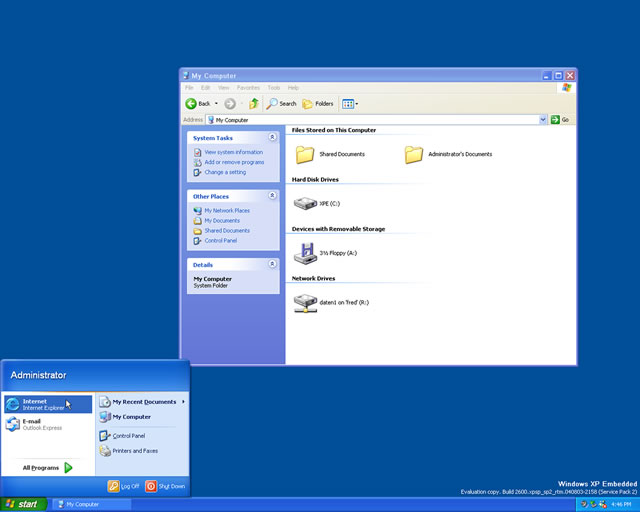640x512 pixels.
Task: Open the Search pane
Action: pos(281,104)
